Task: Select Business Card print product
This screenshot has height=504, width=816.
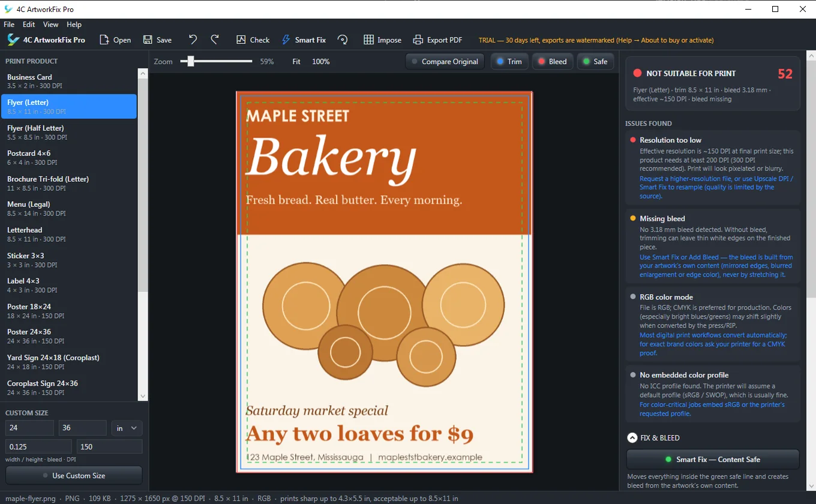Action: pos(68,81)
